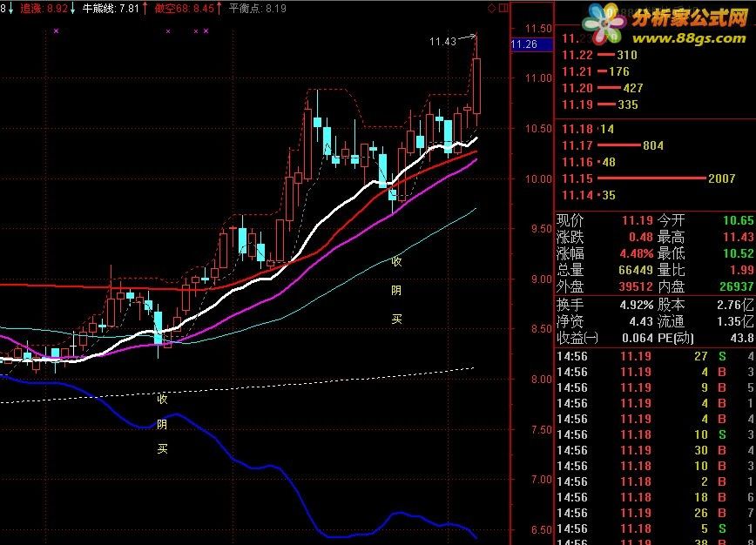Click the 内盘 value 26937
The height and width of the screenshot is (545, 756).
737,286
